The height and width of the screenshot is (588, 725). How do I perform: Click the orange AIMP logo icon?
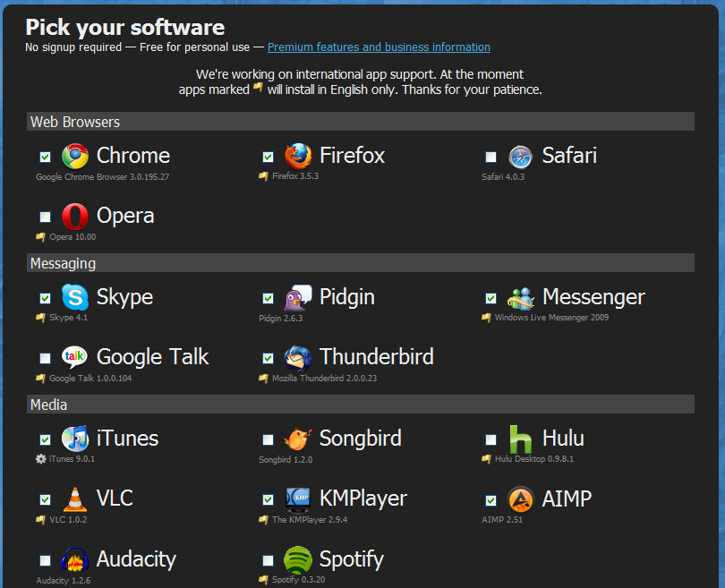pos(521,499)
